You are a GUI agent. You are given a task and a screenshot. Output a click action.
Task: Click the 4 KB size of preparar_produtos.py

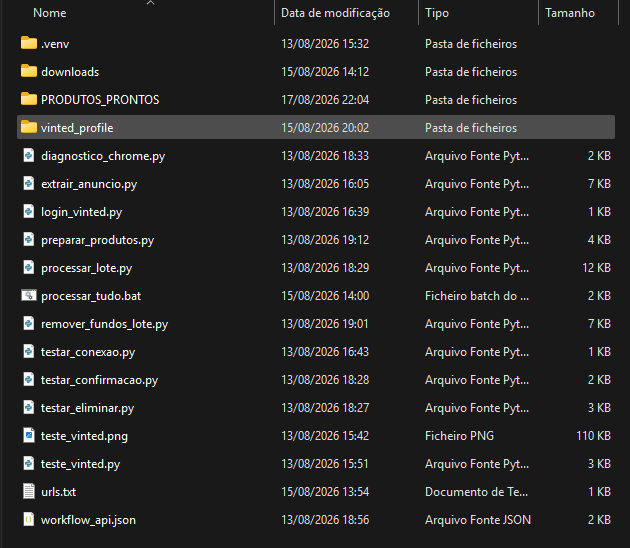[599, 240]
